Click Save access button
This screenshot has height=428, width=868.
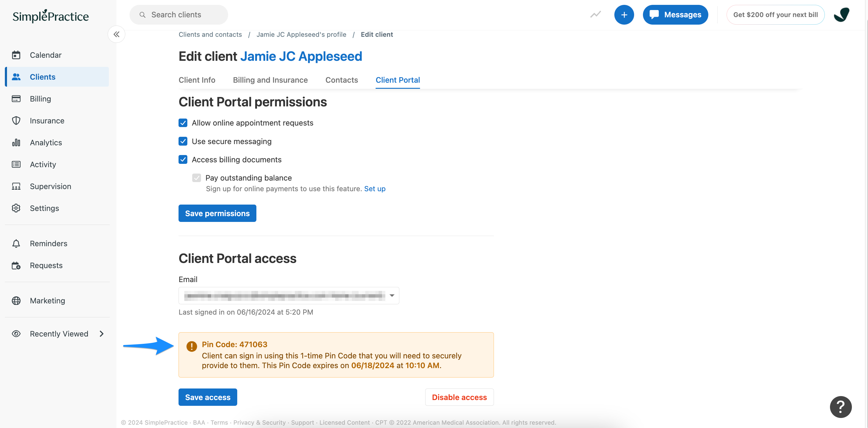tap(208, 397)
